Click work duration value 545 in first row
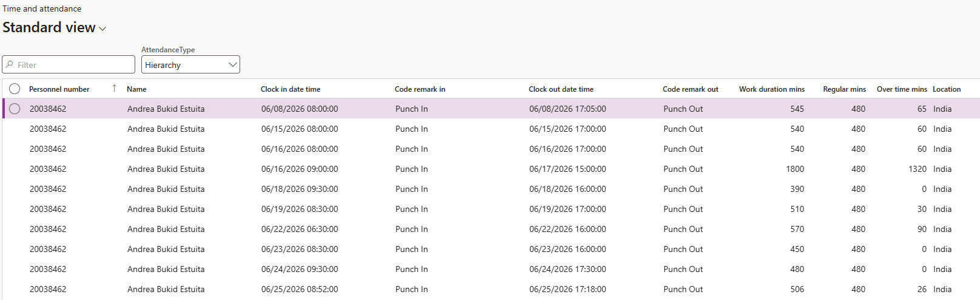Viewport: 980px width, 300px height. (x=797, y=109)
